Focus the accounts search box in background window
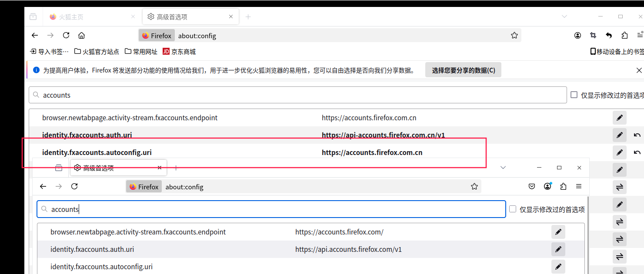The image size is (644, 274). (x=298, y=95)
